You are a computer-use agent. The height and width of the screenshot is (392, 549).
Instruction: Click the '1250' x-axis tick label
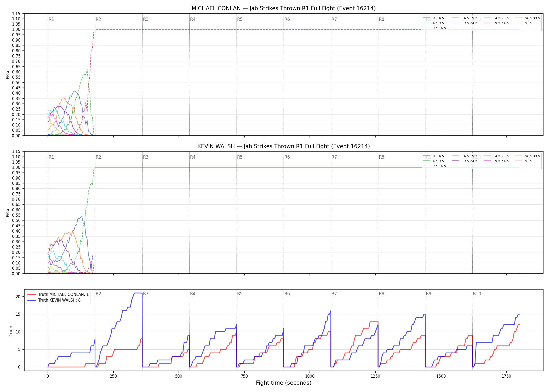375,376
